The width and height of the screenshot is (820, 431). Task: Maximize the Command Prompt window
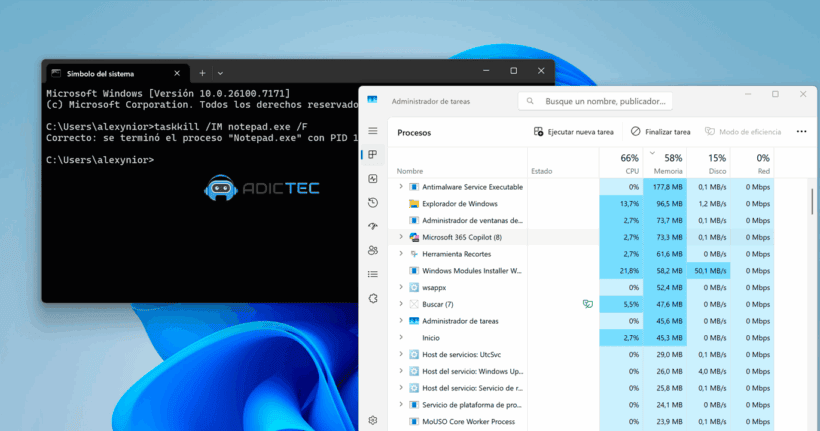[x=514, y=71]
